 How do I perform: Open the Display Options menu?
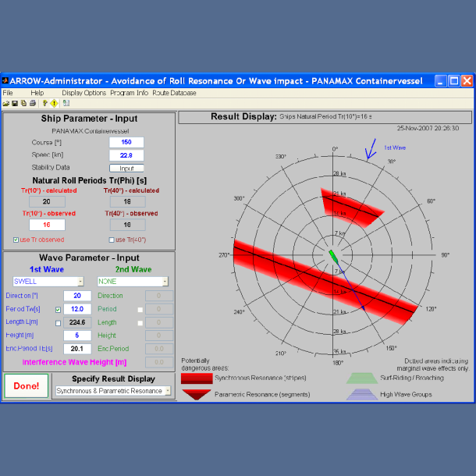83,92
